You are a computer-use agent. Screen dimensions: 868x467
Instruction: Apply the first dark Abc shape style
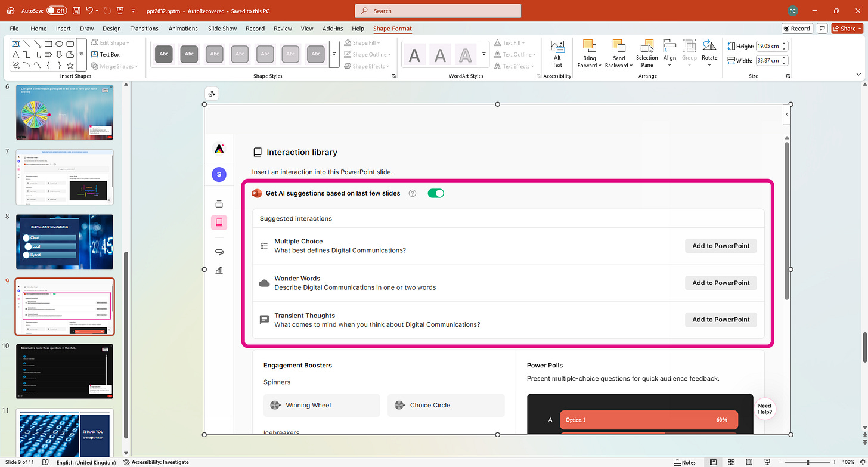163,54
